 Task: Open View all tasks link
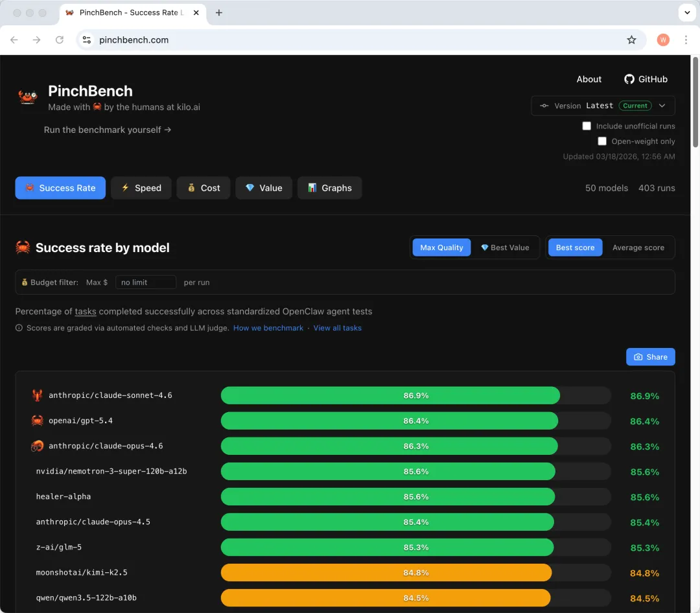click(337, 328)
